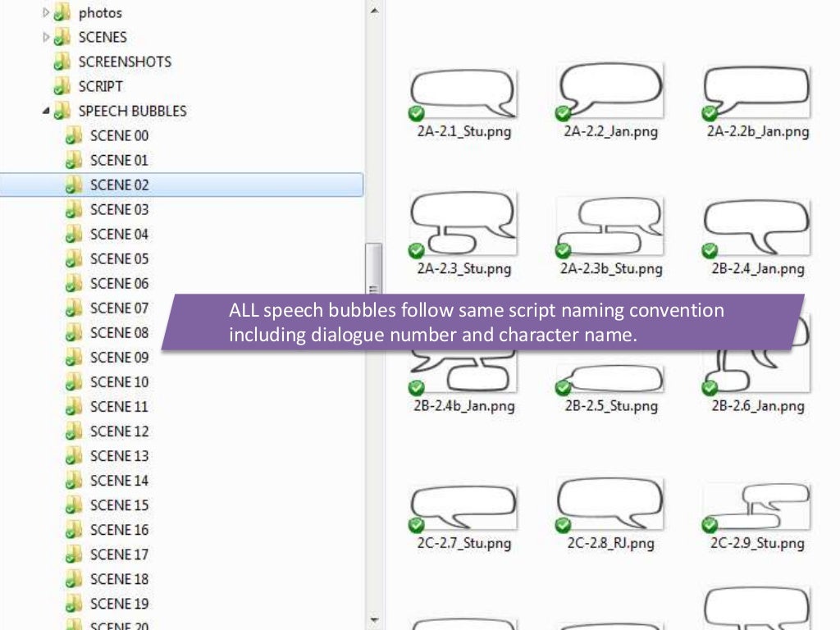Select SCENE 12 in the tree

point(119,431)
